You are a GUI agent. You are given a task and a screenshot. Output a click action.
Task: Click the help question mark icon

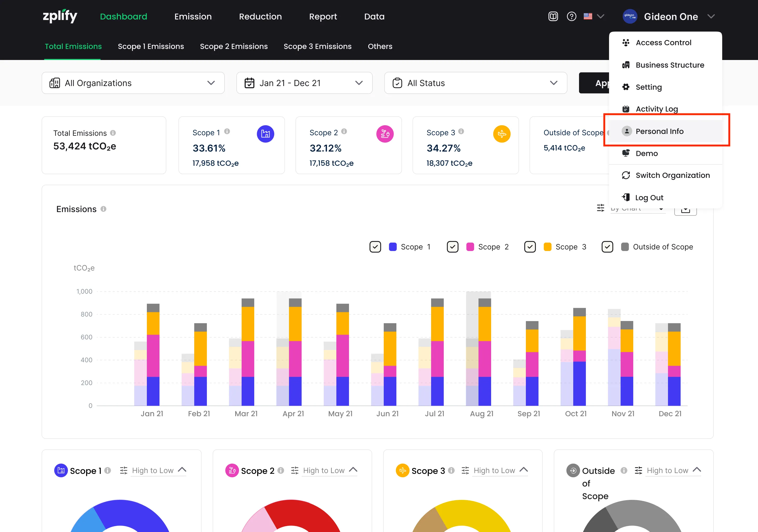[x=571, y=17]
